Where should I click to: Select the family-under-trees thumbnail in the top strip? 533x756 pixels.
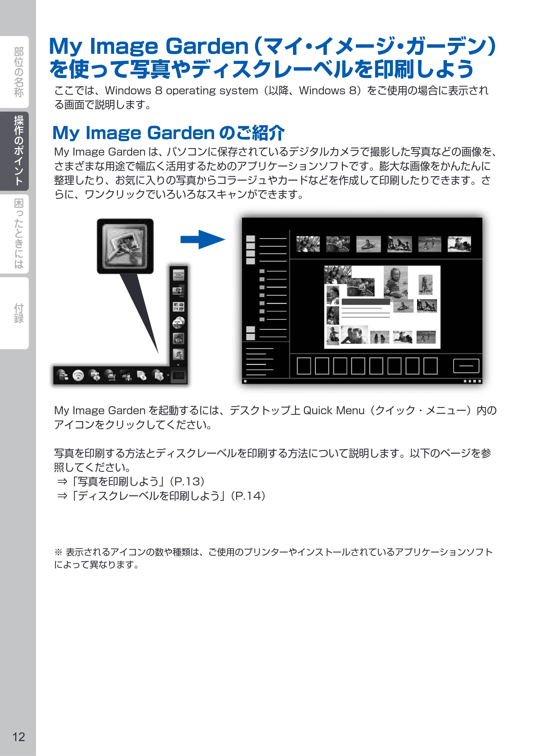pyautogui.click(x=308, y=244)
